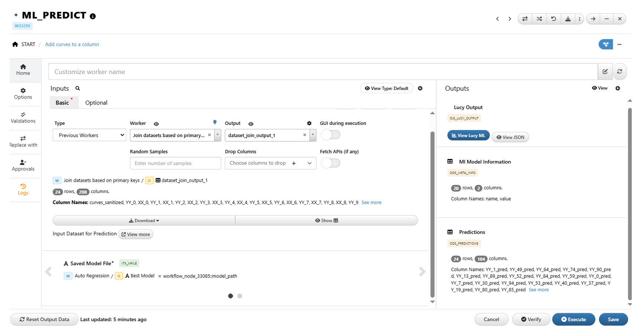This screenshot has height=330, width=644.
Task: Click the edit worker name icon
Action: [605, 72]
